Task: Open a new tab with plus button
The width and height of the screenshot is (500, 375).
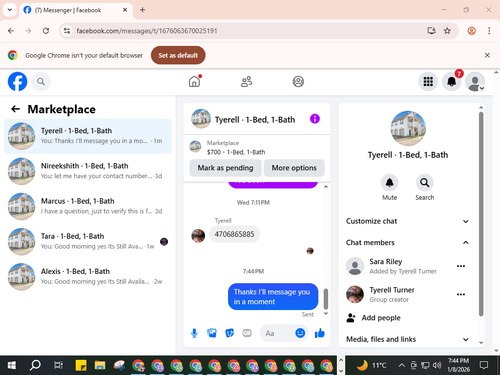Action: point(142,10)
